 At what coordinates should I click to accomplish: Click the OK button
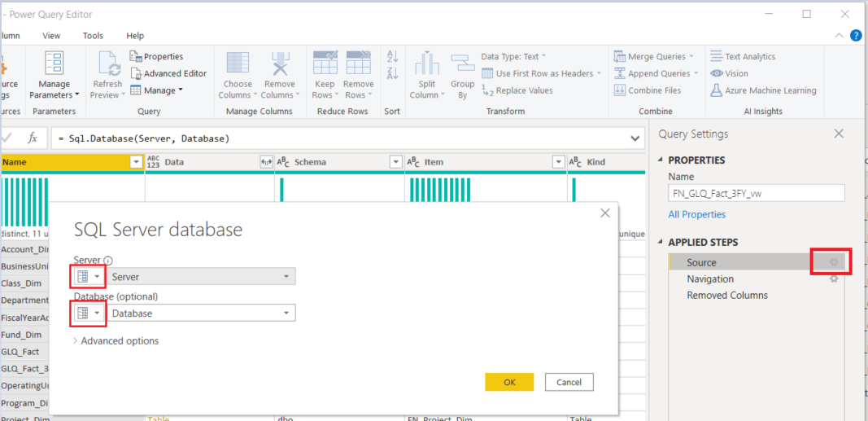pos(509,382)
